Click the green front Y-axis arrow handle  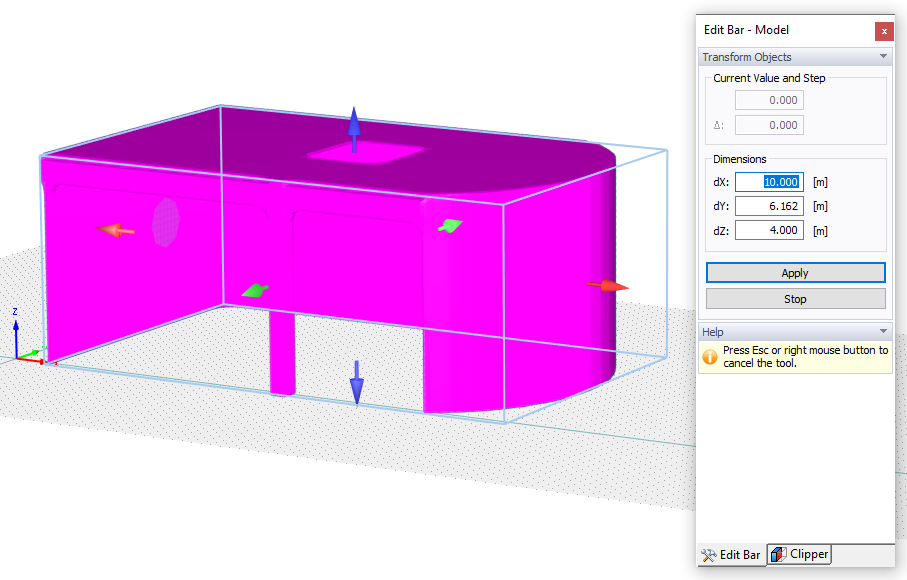click(255, 290)
